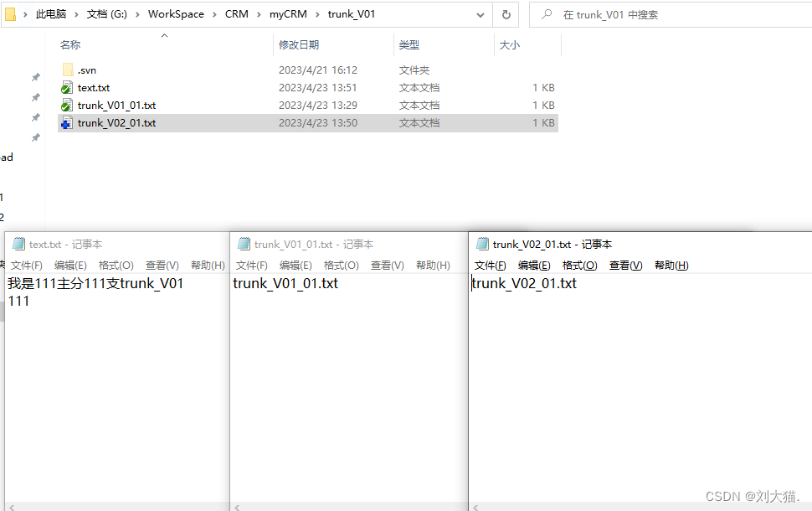Expand chevron after CRM breadcrumb
The width and height of the screenshot is (812, 511).
pyautogui.click(x=259, y=14)
